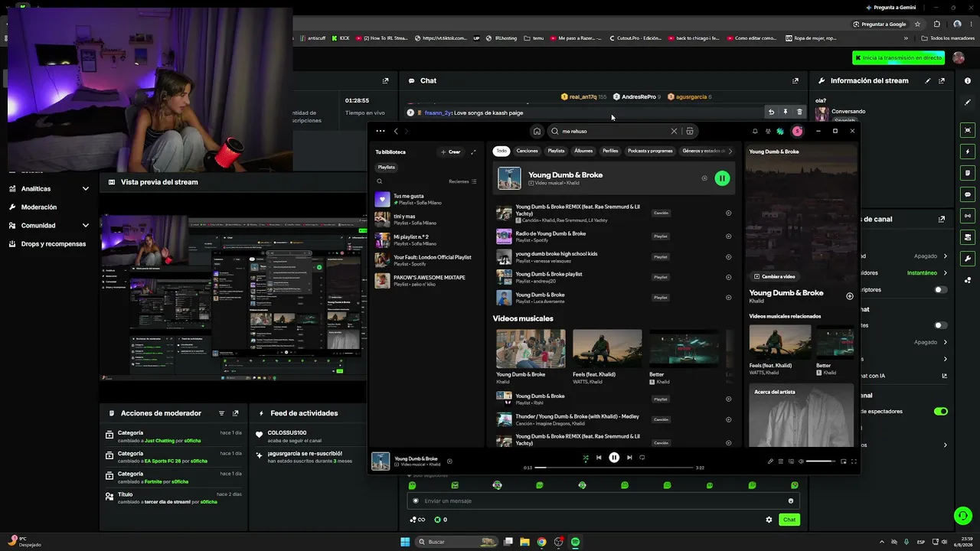
Task: Toggle the espectadores switch
Action: tap(941, 411)
